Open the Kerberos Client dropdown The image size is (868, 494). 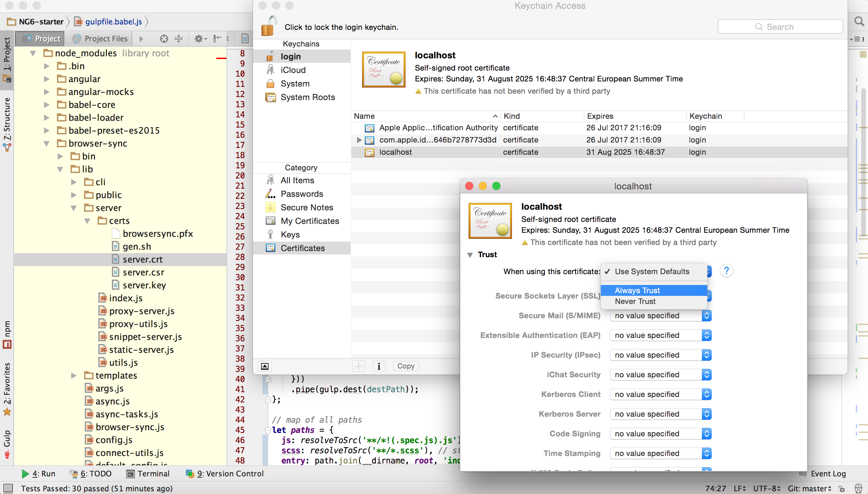point(660,394)
